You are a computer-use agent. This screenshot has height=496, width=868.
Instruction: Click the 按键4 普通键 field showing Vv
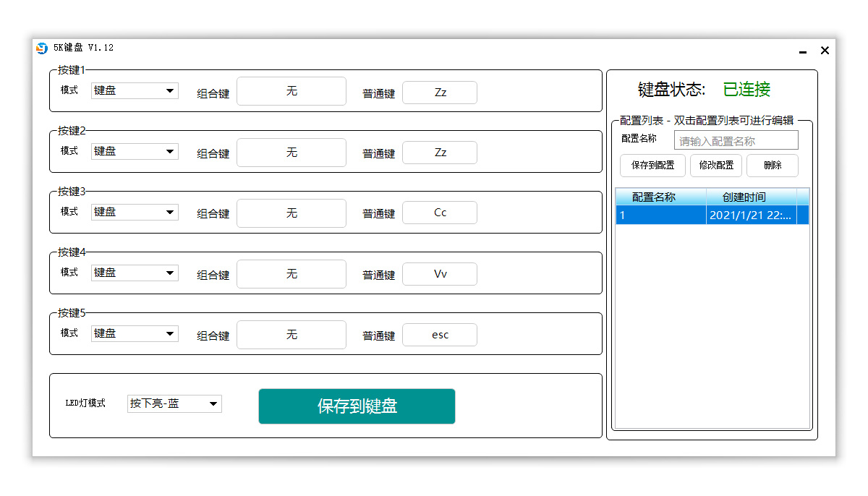440,273
